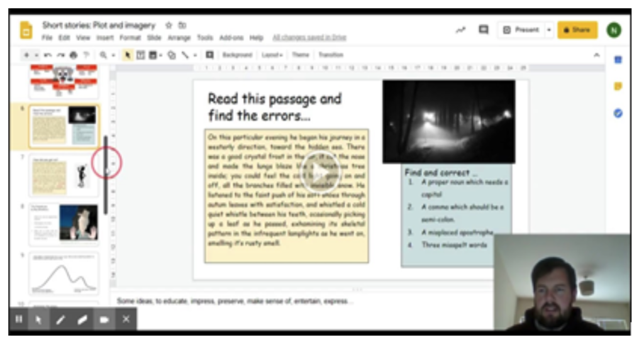Screen dimensions: 644x347
Task: Select the pen annotation tool in recorder bar
Action: [x=60, y=320]
